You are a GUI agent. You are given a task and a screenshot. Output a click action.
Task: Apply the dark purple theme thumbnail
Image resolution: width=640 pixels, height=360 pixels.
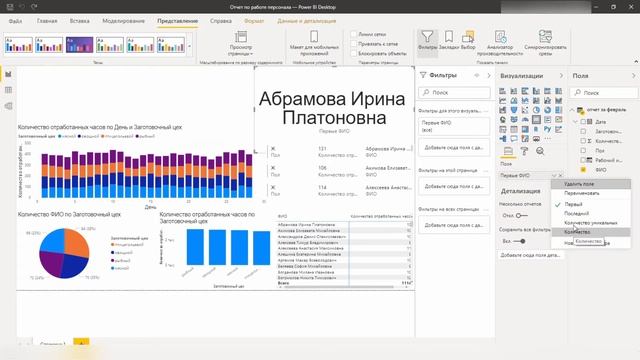click(79, 45)
